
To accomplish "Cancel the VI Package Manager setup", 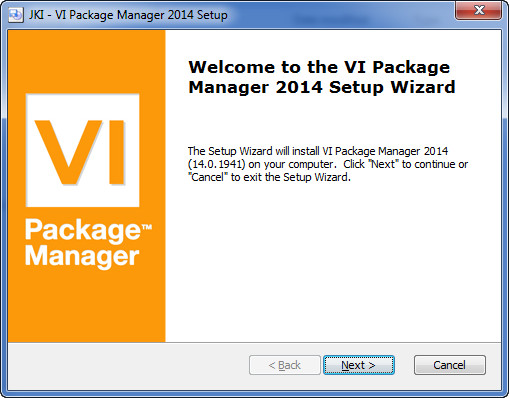I will click(450, 365).
